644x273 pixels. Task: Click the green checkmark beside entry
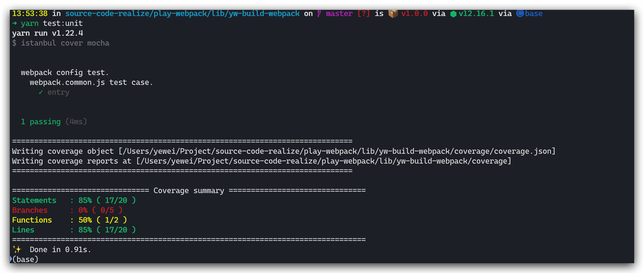coord(41,92)
